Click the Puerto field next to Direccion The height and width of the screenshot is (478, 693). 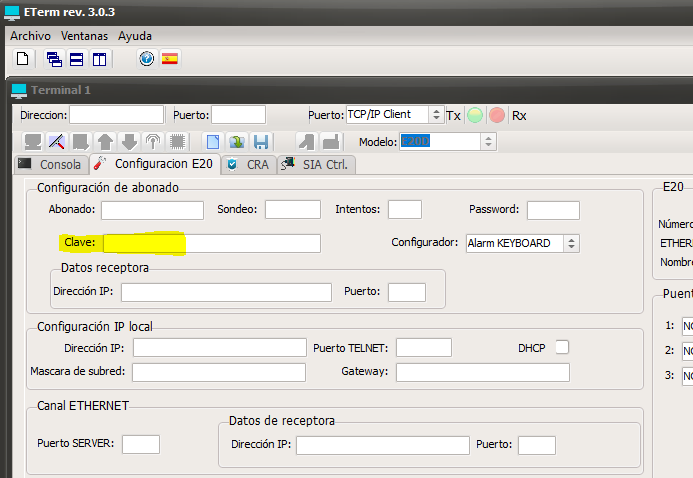click(x=239, y=115)
